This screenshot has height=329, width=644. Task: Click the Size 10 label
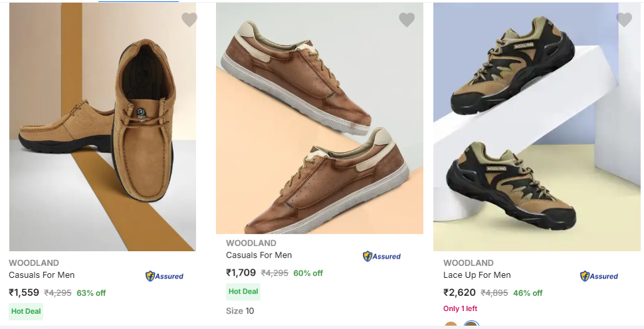click(240, 310)
